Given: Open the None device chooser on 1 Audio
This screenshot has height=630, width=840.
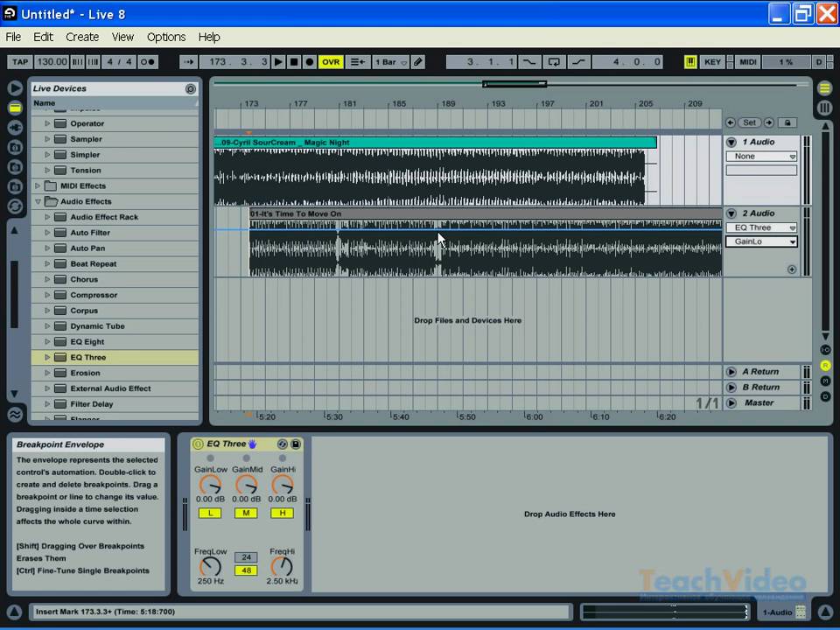Looking at the screenshot, I should [x=761, y=157].
